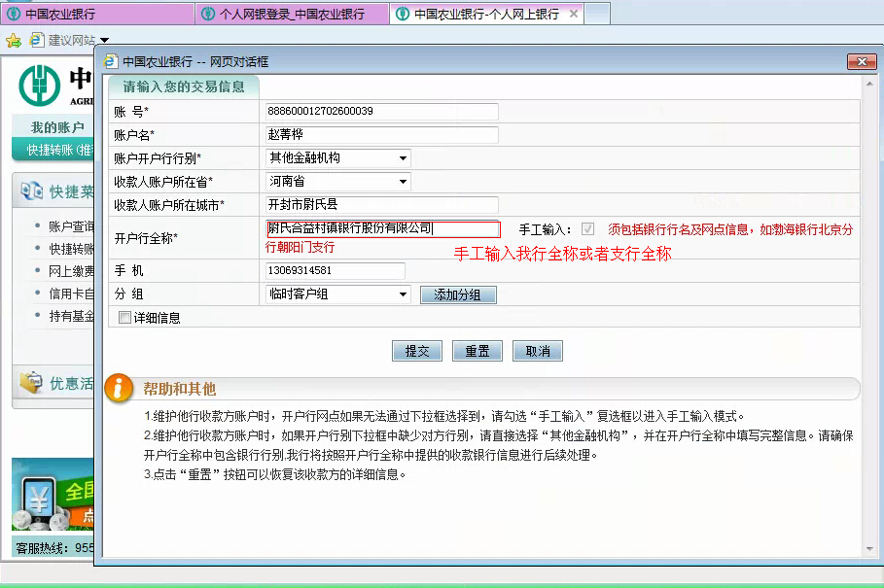Open the 分组 临时客户组 dropdown
The width and height of the screenshot is (884, 588).
[x=337, y=294]
